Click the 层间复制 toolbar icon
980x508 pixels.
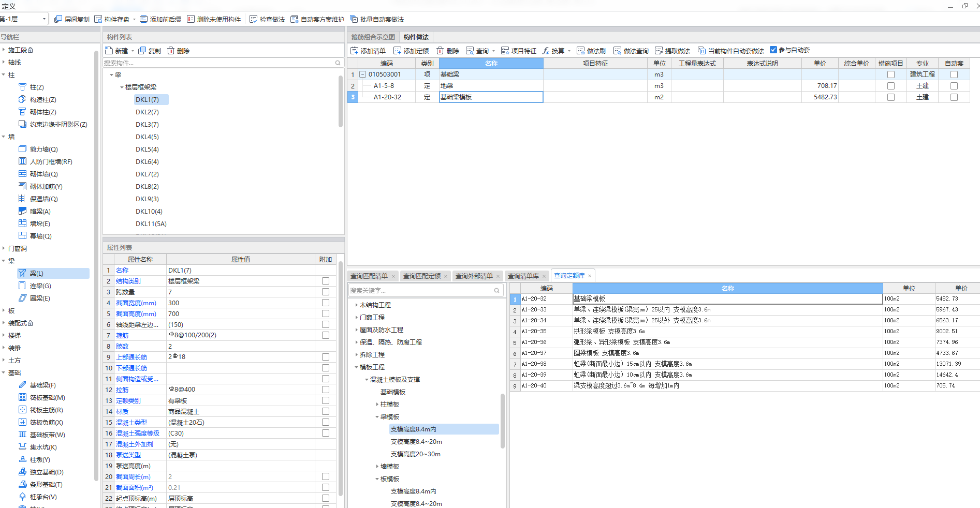click(x=58, y=19)
